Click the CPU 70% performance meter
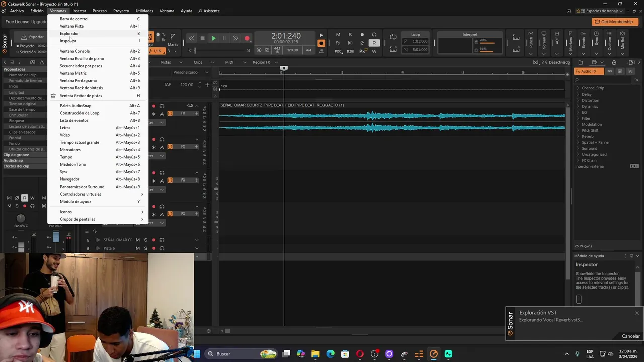644x362 pixels. [x=487, y=41]
